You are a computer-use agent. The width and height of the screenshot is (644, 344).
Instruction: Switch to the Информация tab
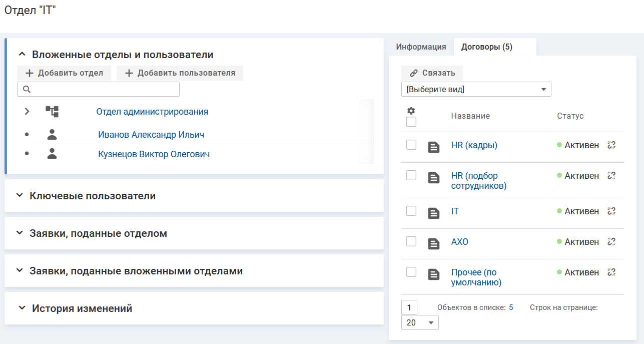421,47
